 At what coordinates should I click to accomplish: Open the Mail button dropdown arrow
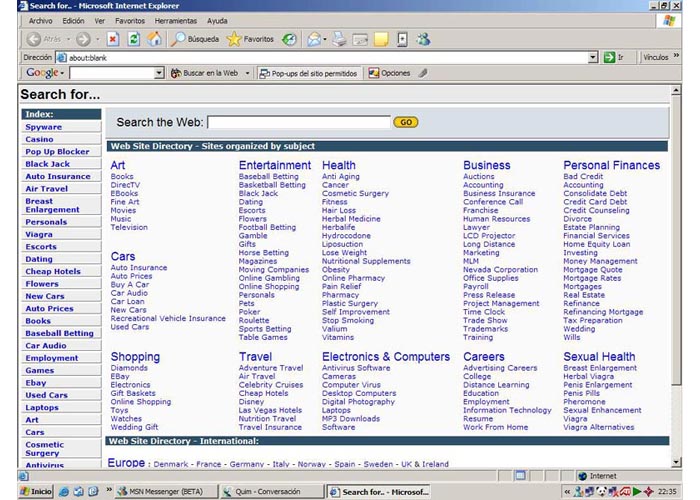coord(325,39)
